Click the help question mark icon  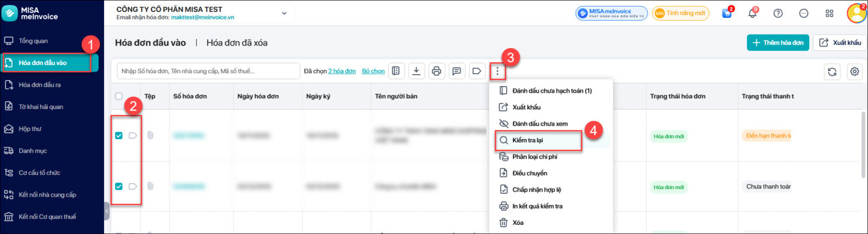click(x=778, y=14)
